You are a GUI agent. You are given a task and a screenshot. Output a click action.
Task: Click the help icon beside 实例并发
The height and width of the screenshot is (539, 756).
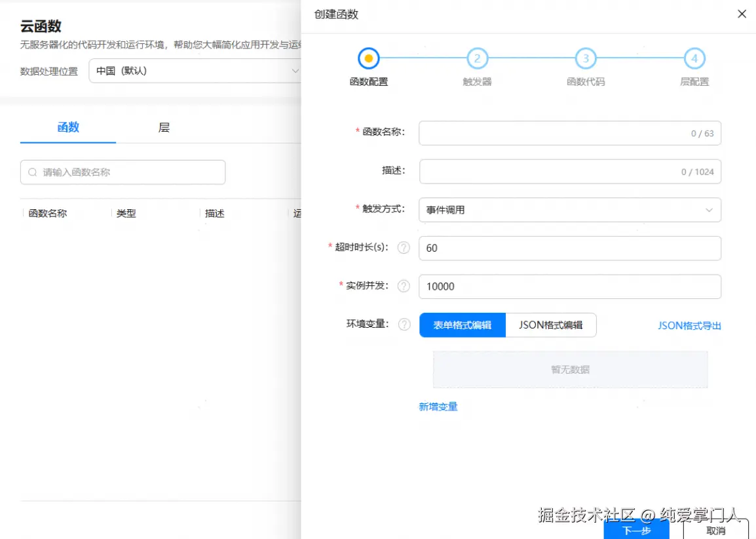[x=404, y=286]
